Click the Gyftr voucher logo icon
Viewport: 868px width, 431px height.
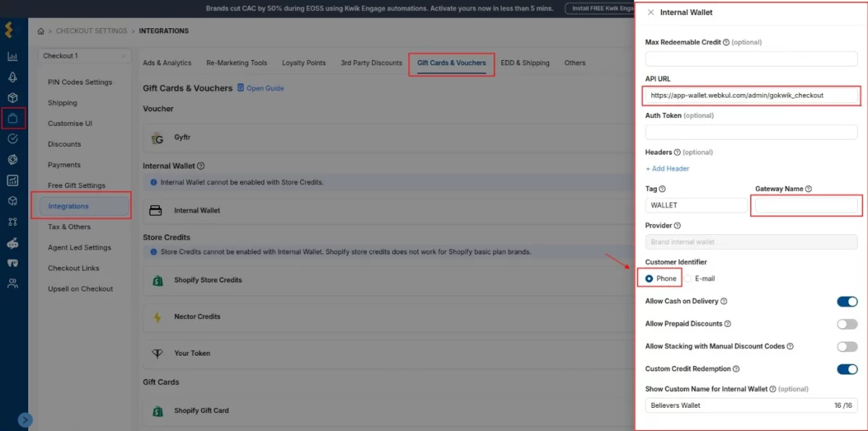157,137
